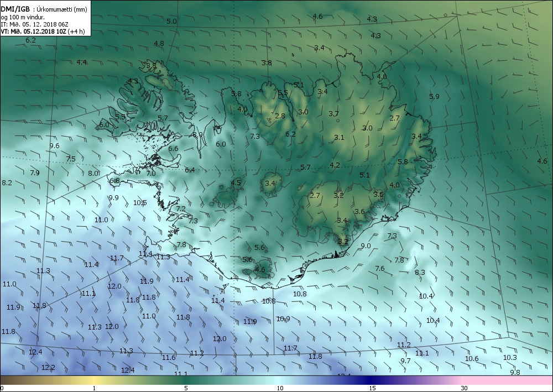Click the 4.4 value on the map
The height and width of the screenshot is (392, 553).
click(82, 62)
